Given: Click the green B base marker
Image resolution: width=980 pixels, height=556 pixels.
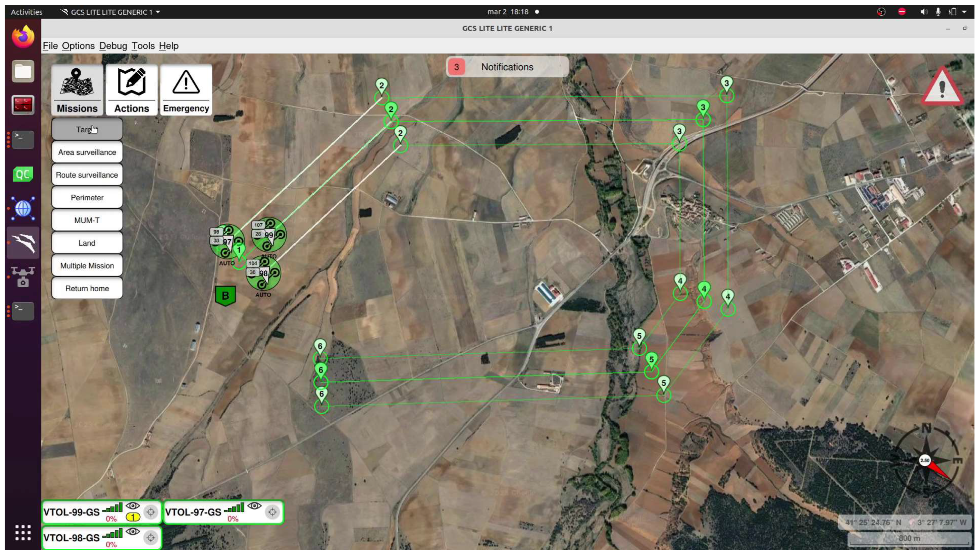Looking at the screenshot, I should 225,296.
